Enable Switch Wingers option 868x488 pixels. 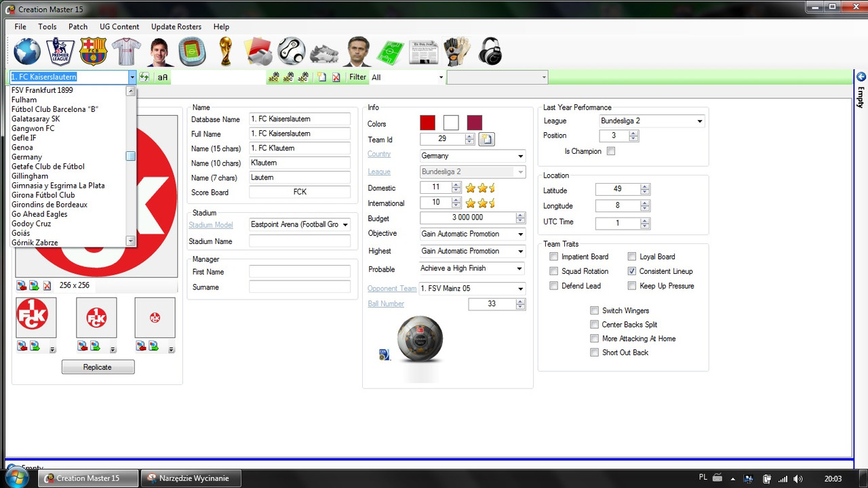[x=595, y=310]
